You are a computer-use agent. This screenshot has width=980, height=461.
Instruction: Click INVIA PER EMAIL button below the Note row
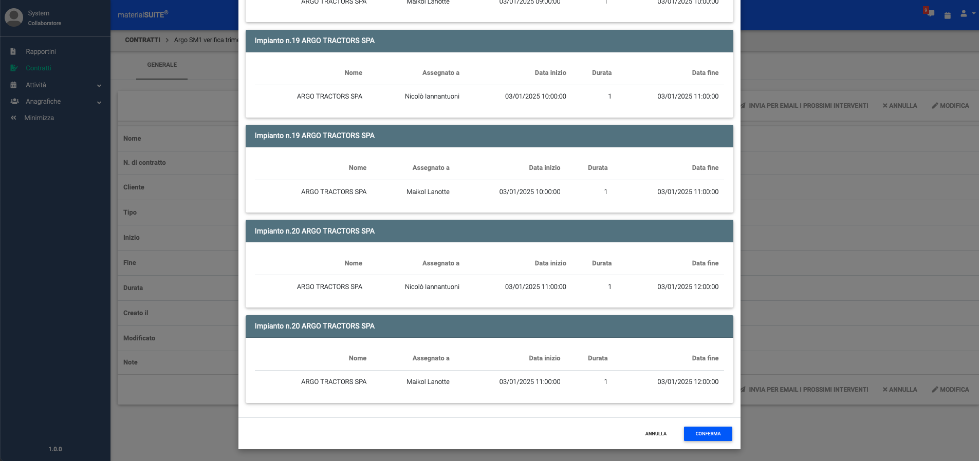pyautogui.click(x=804, y=390)
